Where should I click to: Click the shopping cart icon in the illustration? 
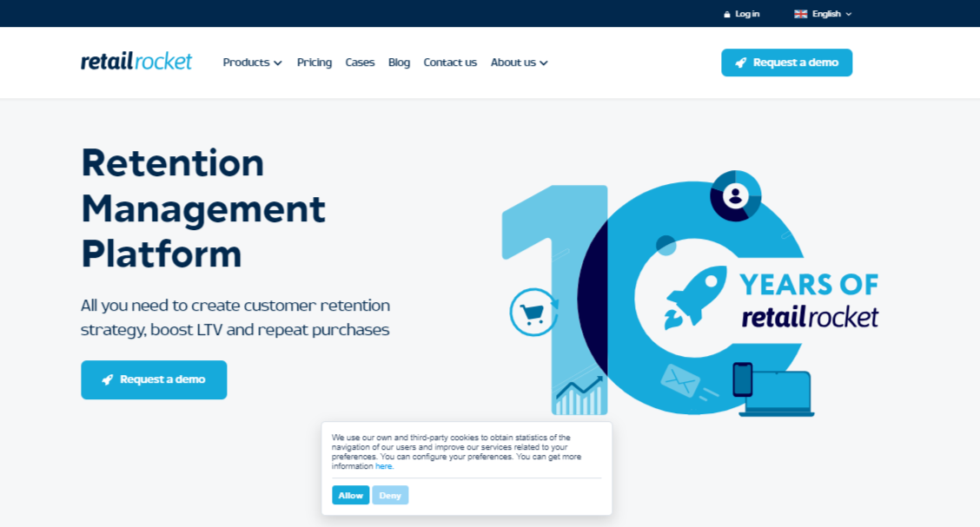pyautogui.click(x=533, y=313)
